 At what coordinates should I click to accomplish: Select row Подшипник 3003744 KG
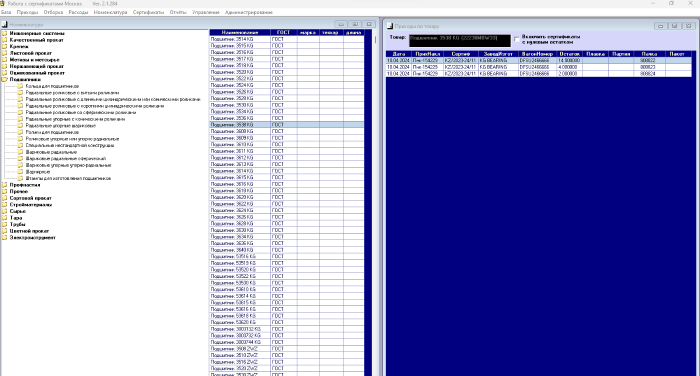coord(286,342)
